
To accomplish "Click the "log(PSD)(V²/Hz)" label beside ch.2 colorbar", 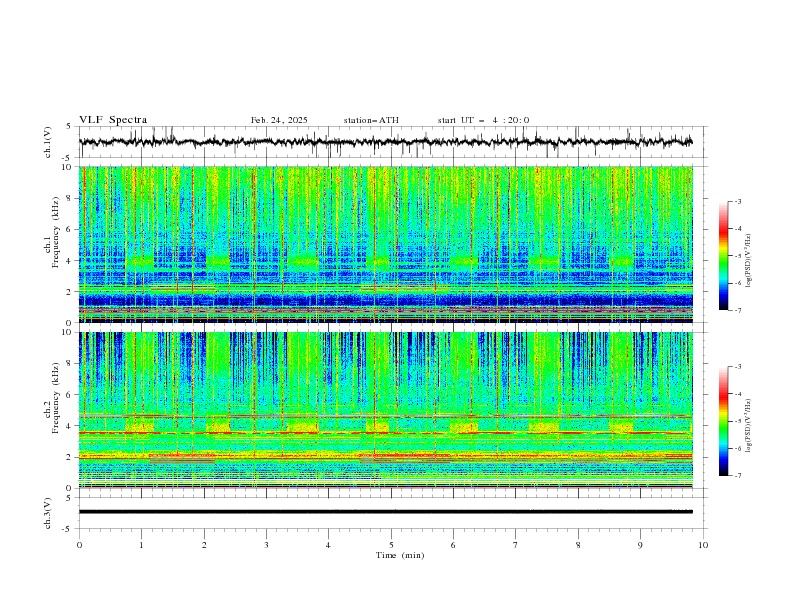I will click(749, 425).
